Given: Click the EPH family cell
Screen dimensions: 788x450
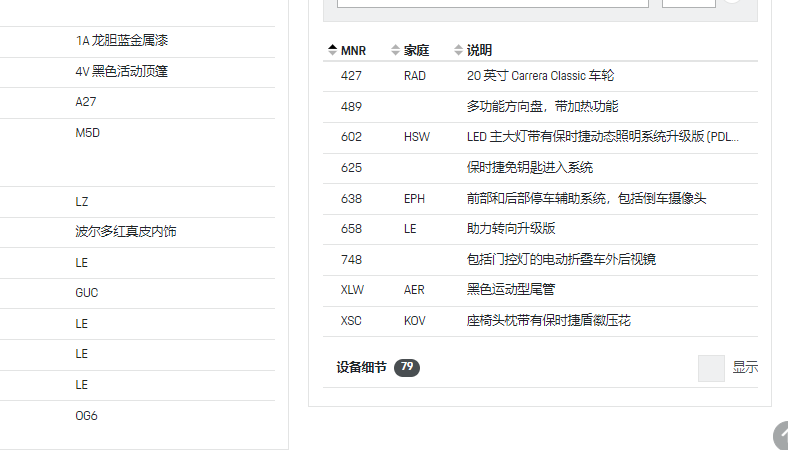Looking at the screenshot, I should click(414, 199).
